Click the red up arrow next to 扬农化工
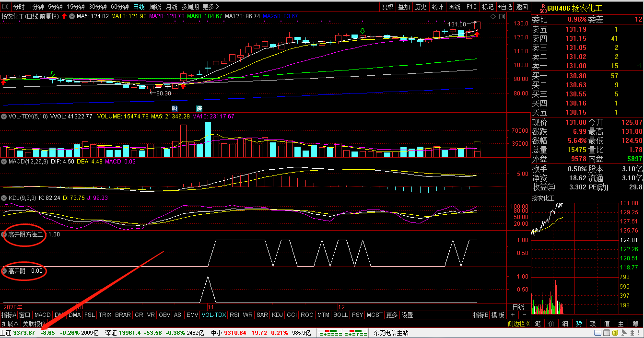The height and width of the screenshot is (338, 644). click(64, 16)
